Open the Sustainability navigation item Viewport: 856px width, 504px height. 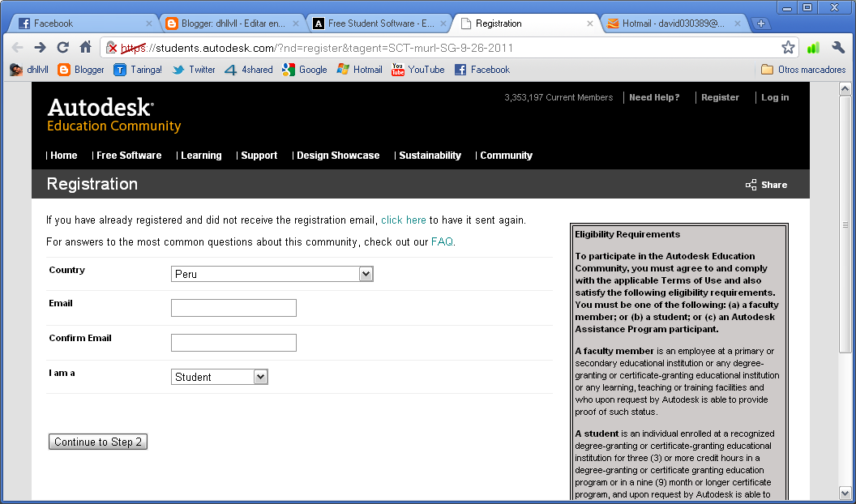pos(430,156)
